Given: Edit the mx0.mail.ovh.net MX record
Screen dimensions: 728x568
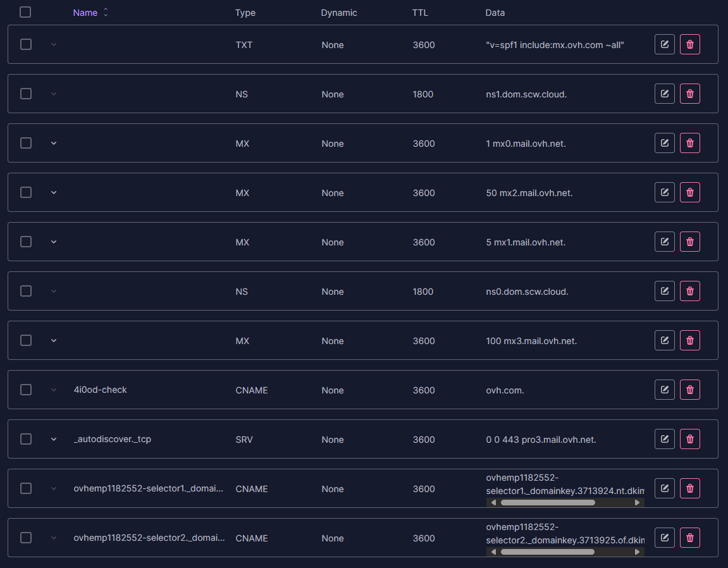Looking at the screenshot, I should tap(664, 143).
